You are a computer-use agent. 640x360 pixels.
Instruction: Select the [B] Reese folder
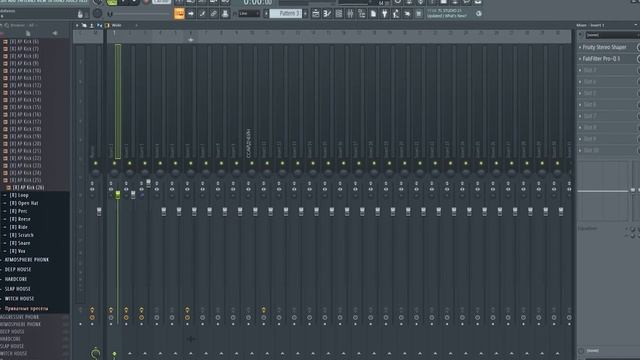coord(20,219)
